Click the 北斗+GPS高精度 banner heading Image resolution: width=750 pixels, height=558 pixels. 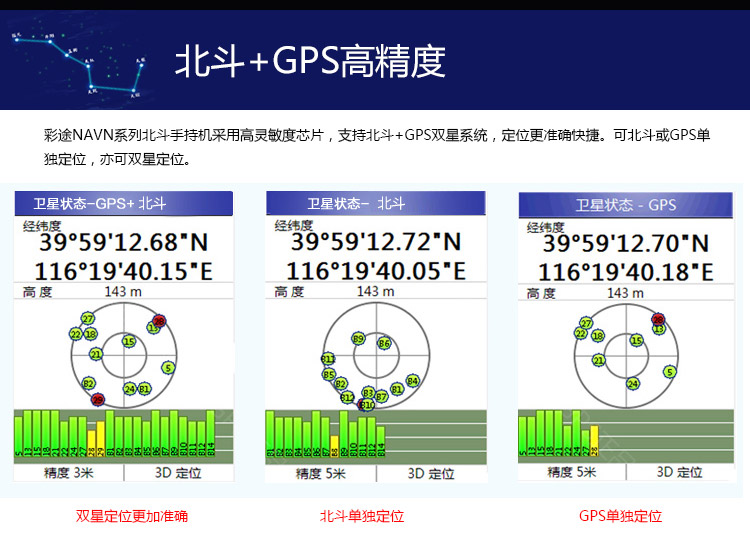point(310,61)
